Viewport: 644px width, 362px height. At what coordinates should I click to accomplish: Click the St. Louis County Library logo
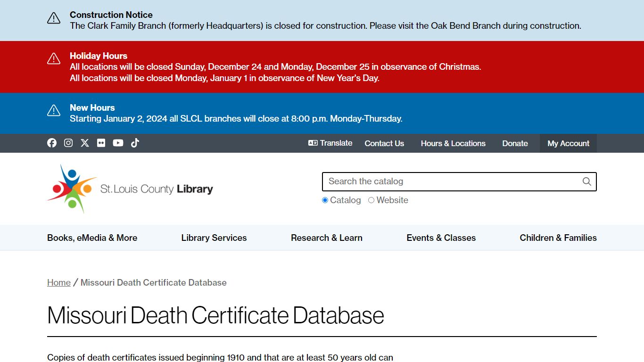tap(130, 189)
